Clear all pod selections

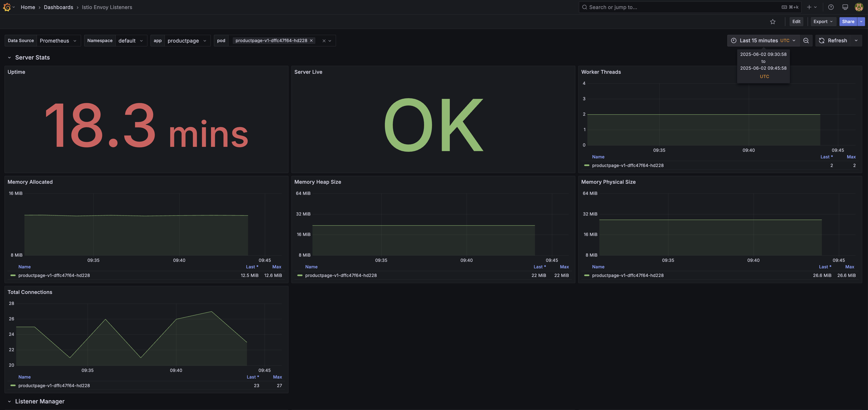click(x=324, y=41)
